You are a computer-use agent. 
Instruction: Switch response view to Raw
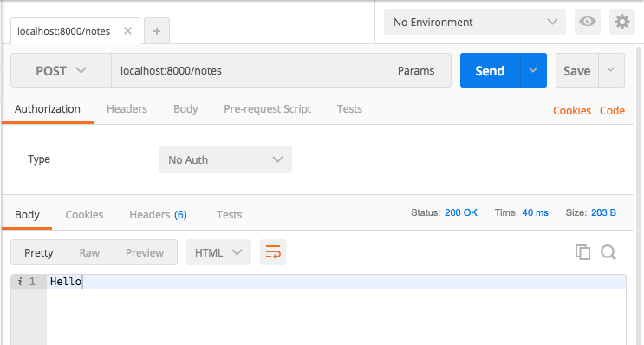click(89, 252)
